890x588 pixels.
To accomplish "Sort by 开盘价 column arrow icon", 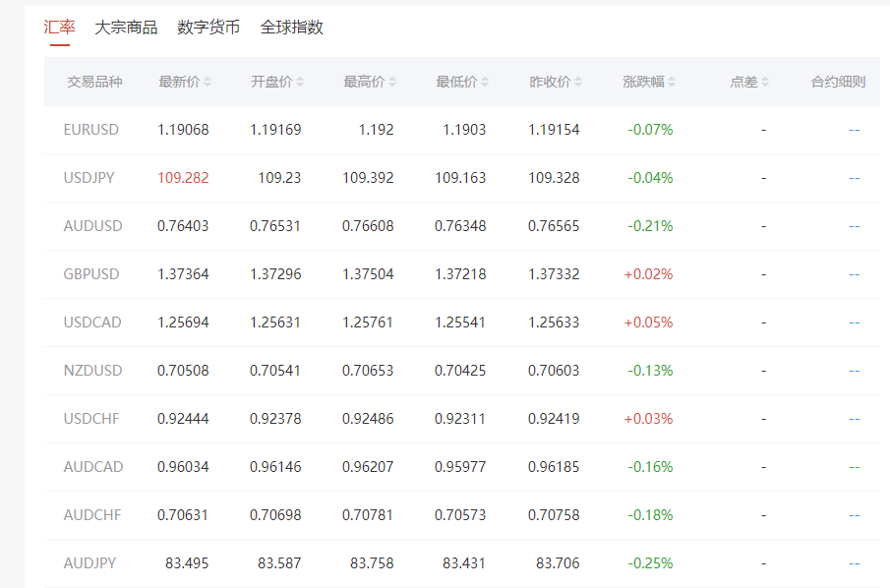I will pos(300,83).
